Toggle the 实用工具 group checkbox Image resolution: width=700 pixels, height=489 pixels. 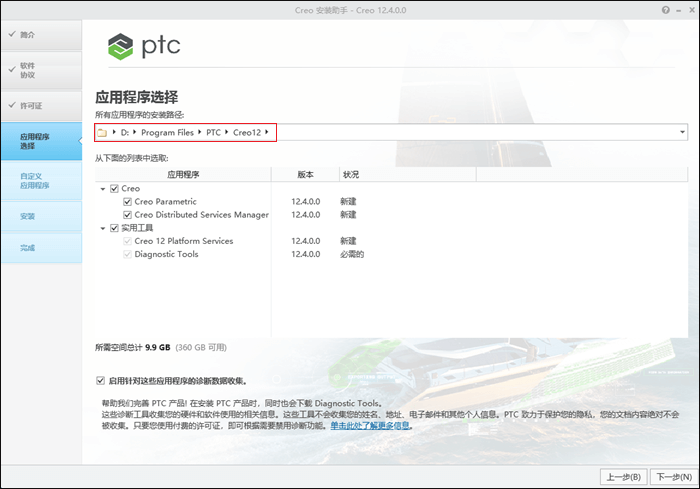click(x=114, y=228)
